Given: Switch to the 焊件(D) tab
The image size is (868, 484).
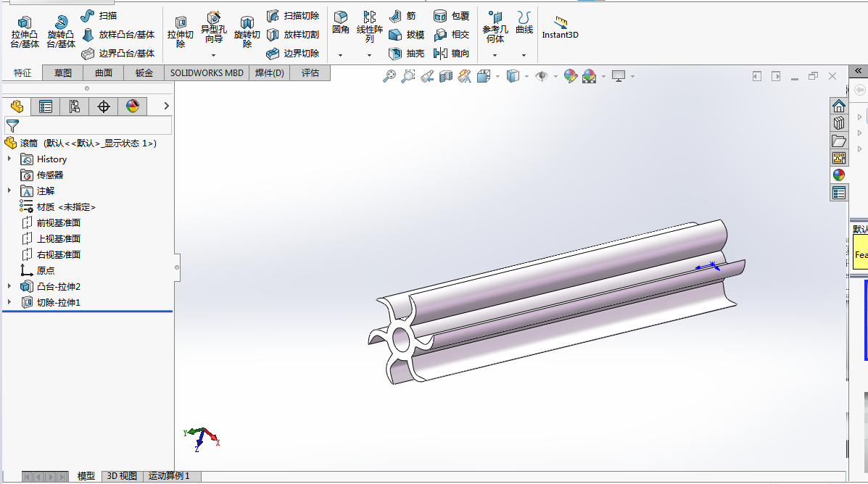Looking at the screenshot, I should pyautogui.click(x=270, y=73).
